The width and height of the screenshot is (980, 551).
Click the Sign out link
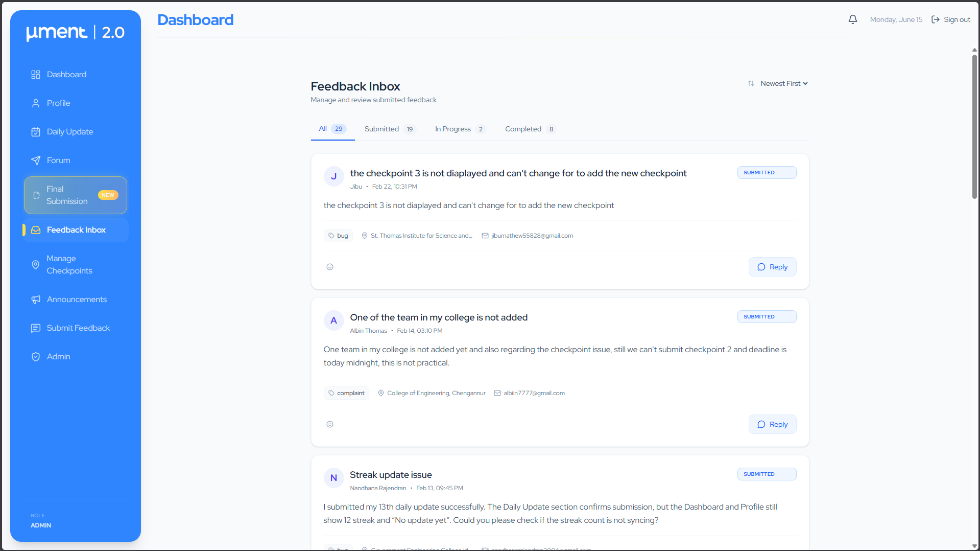click(x=951, y=19)
